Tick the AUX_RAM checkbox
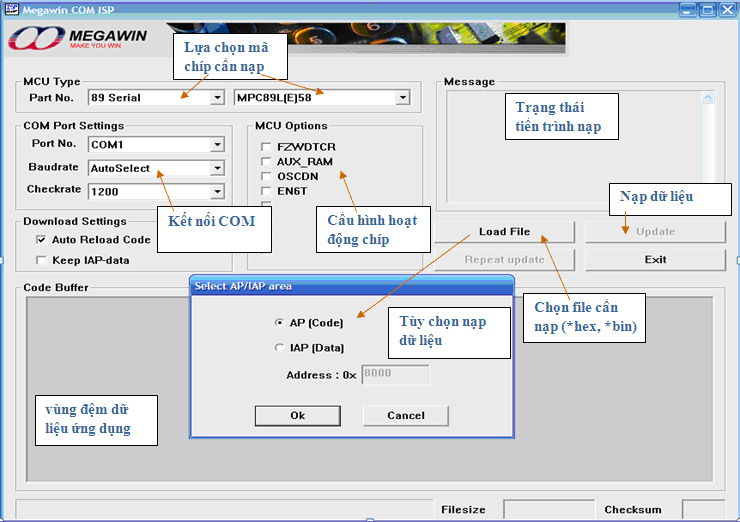This screenshot has height=522, width=740. pos(266,161)
